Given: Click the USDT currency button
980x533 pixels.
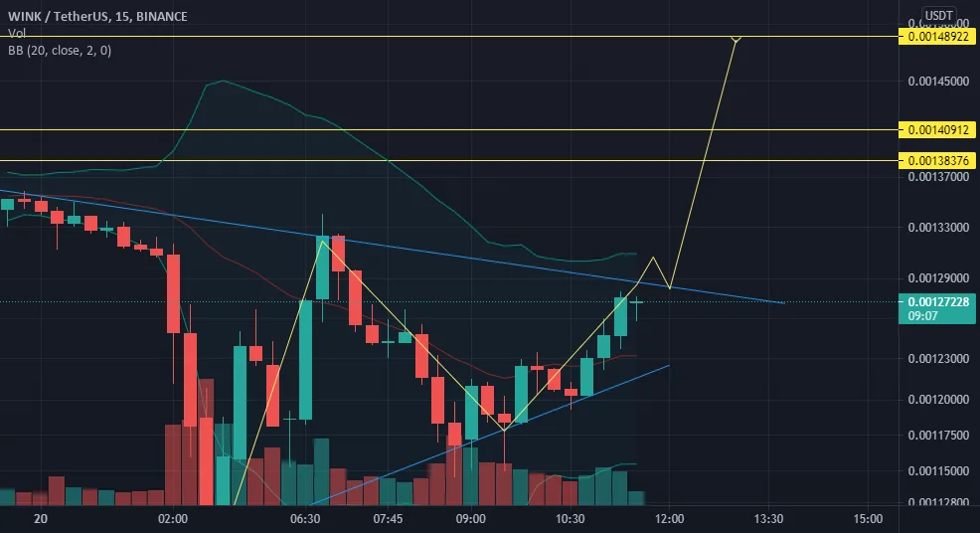Looking at the screenshot, I should 938,15.
